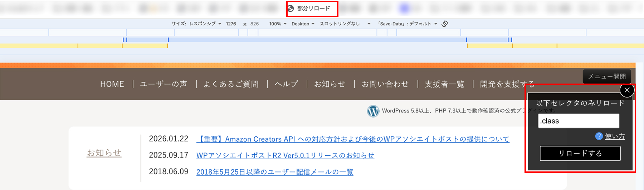This screenshot has width=644, height=190.
Task: Click the blue question mark help icon
Action: (599, 136)
